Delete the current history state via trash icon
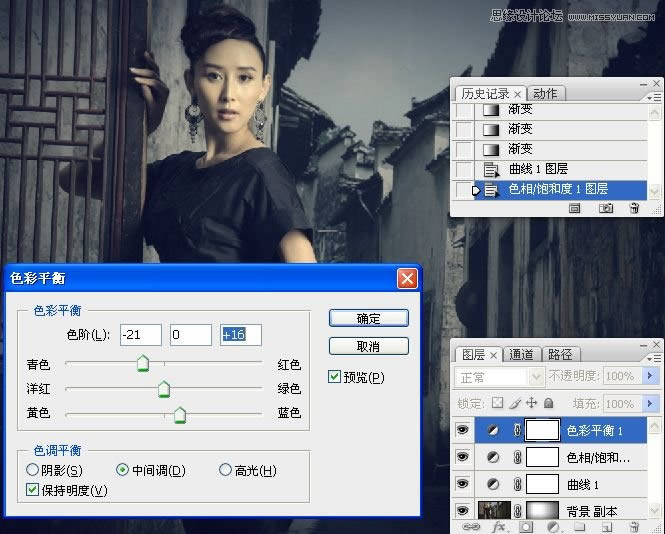The width and height of the screenshot is (665, 534). click(634, 208)
